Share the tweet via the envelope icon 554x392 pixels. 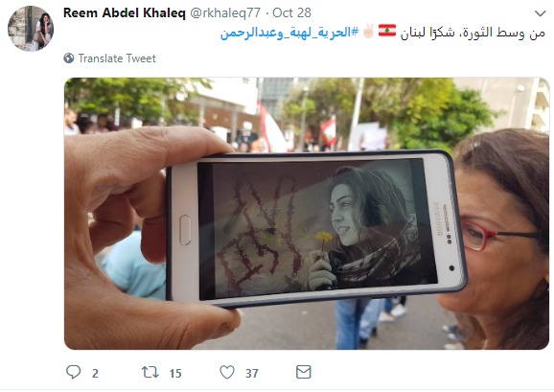point(303,372)
